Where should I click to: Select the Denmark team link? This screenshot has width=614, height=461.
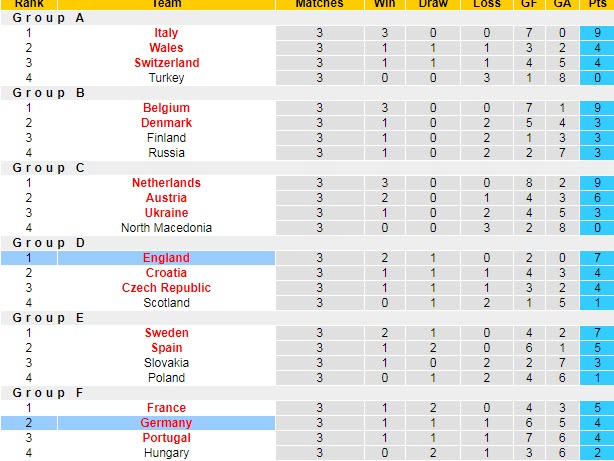pos(166,123)
